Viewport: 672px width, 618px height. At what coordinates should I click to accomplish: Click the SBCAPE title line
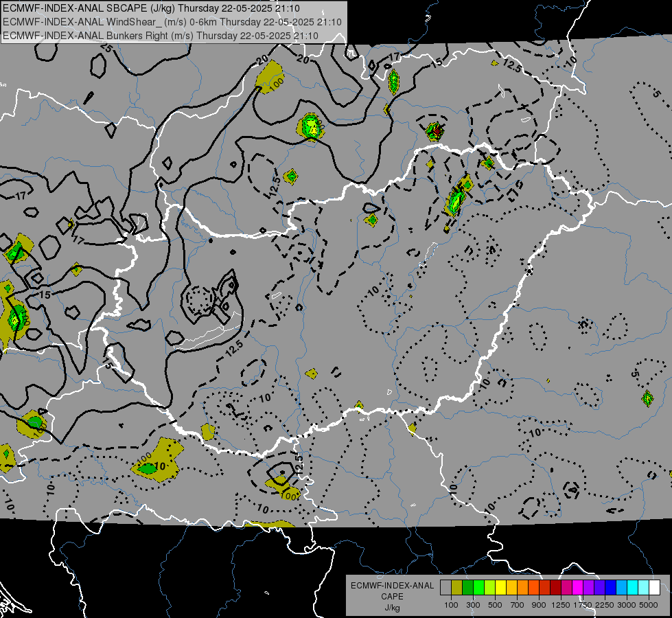151,8
